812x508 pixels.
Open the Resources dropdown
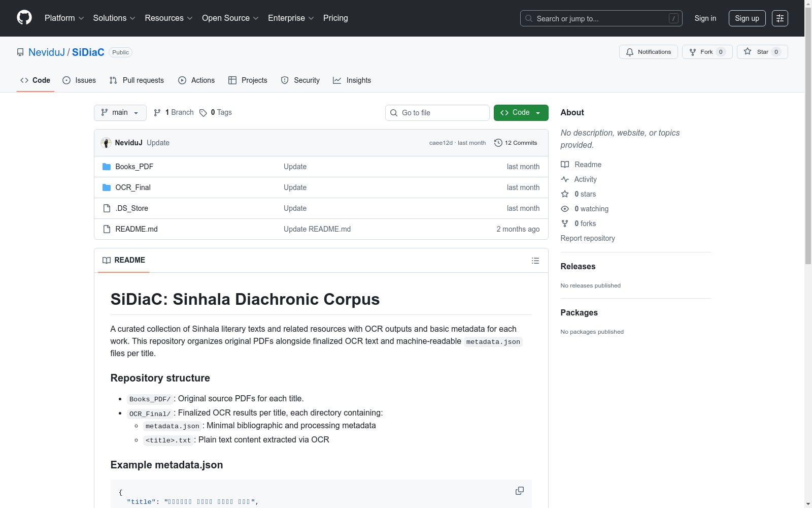[x=168, y=18]
